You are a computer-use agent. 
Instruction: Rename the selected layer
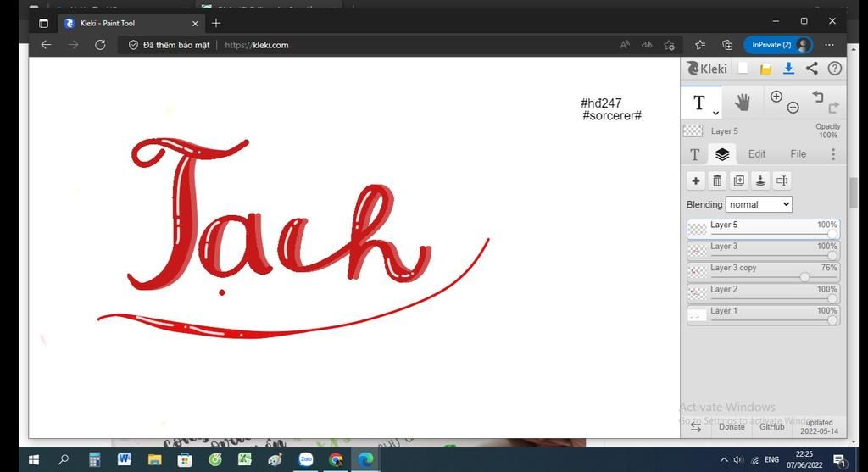(782, 180)
